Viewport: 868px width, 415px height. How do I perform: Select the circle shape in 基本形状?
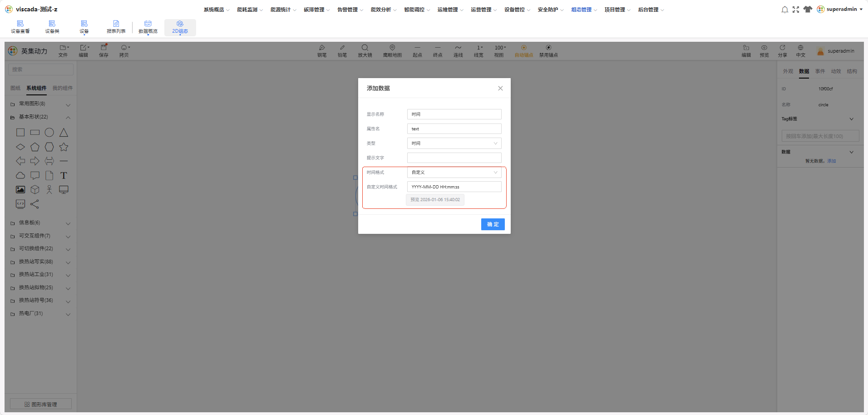click(x=49, y=133)
